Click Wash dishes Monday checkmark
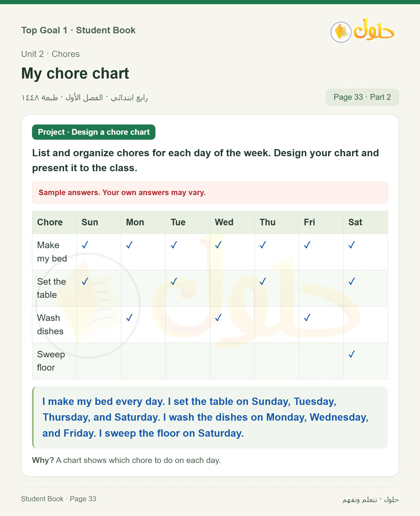The image size is (420, 516). [129, 318]
